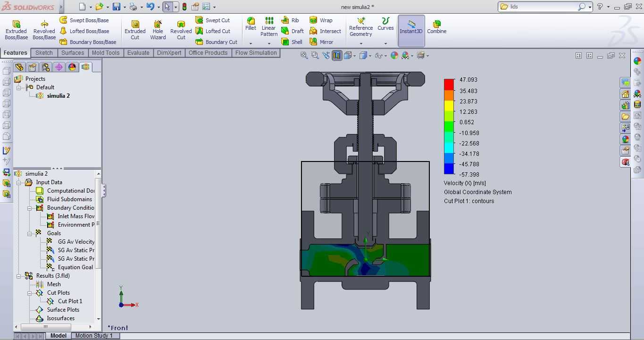This screenshot has width=644, height=340.
Task: Click the Wrap feature tool
Action: [x=321, y=20]
